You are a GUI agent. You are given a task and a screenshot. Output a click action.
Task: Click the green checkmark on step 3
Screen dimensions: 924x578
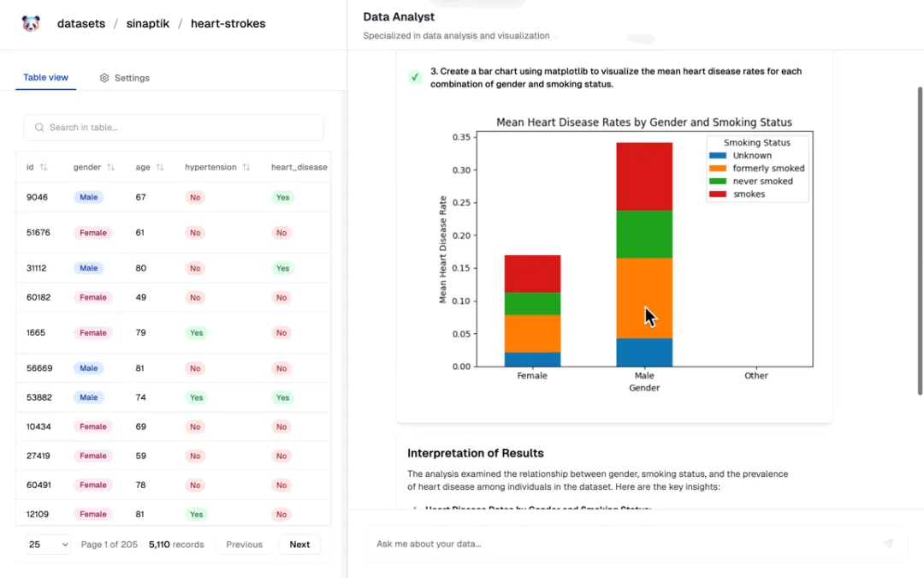pyautogui.click(x=415, y=77)
